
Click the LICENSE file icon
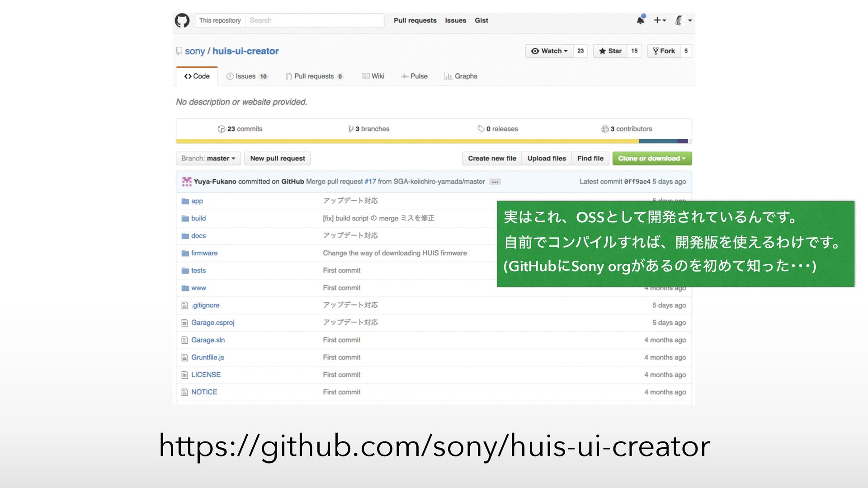tap(184, 375)
